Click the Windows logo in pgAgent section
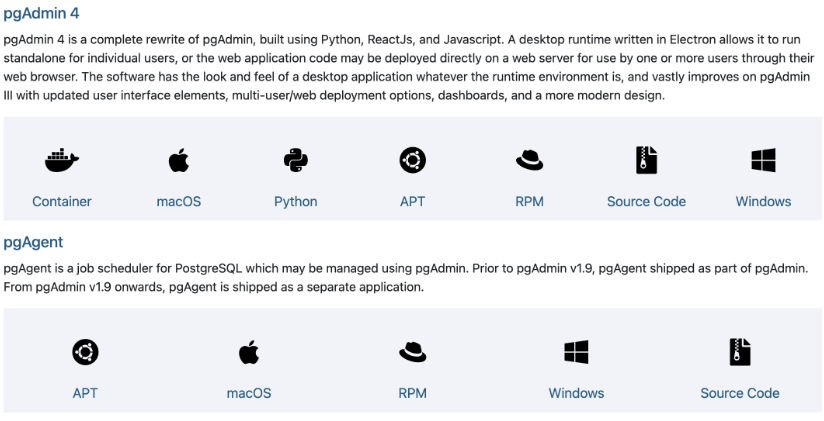Screen dimensions: 824x421 (576, 352)
